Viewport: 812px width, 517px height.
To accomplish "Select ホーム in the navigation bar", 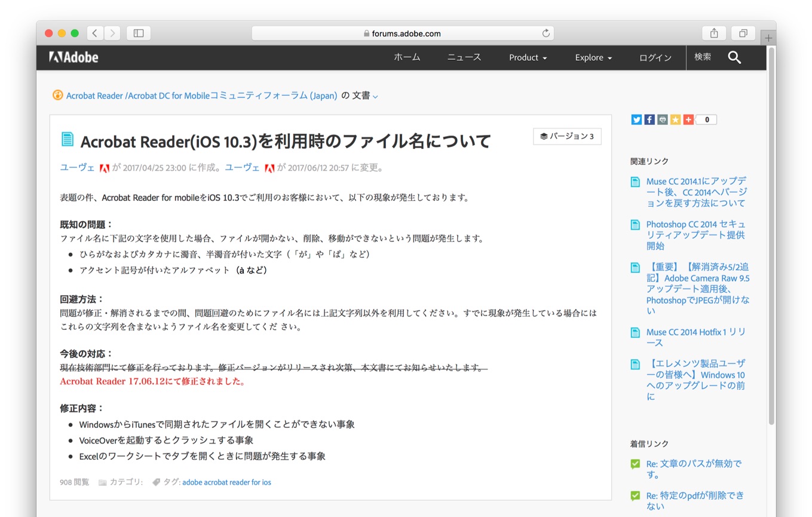I will [x=407, y=57].
